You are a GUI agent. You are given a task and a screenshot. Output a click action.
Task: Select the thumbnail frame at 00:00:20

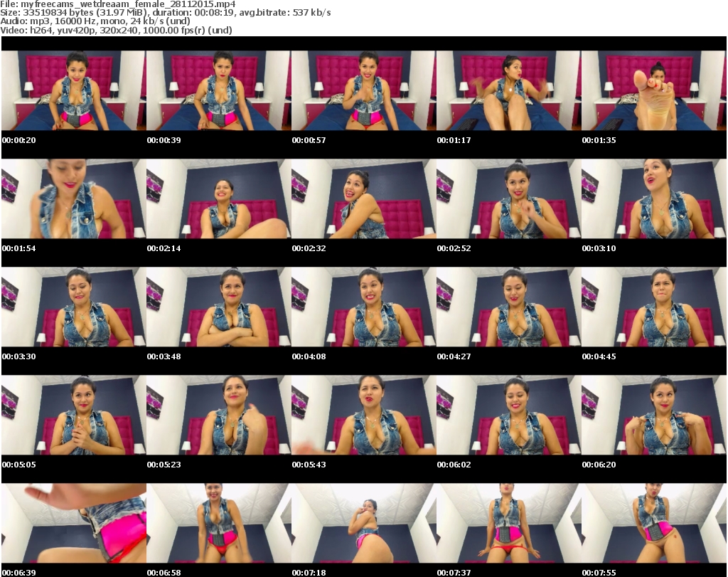(x=74, y=90)
